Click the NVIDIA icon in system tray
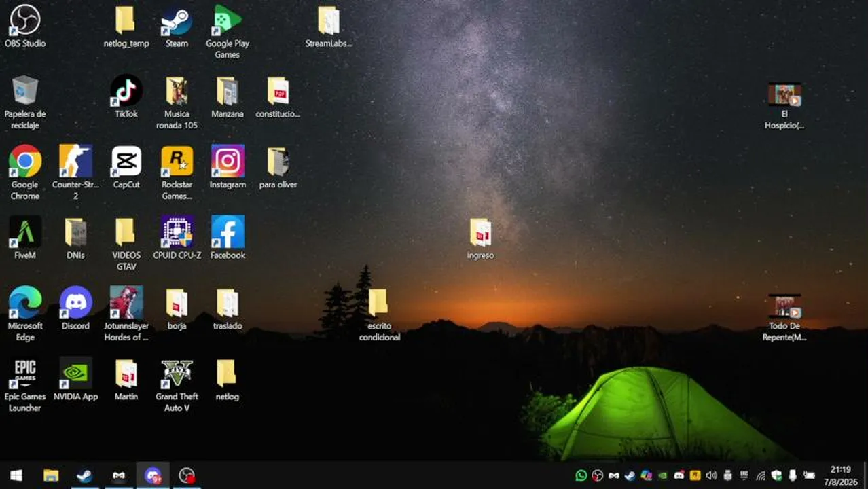The height and width of the screenshot is (489, 868). (x=663, y=475)
